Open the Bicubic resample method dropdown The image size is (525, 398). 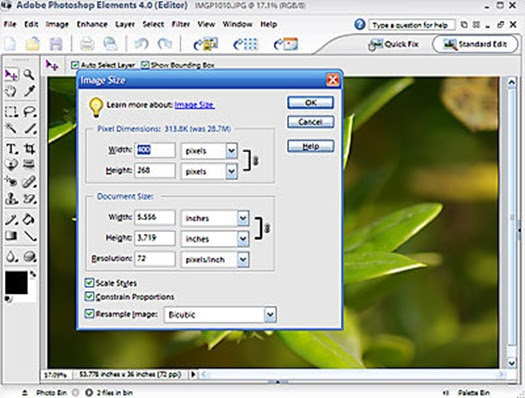click(220, 315)
